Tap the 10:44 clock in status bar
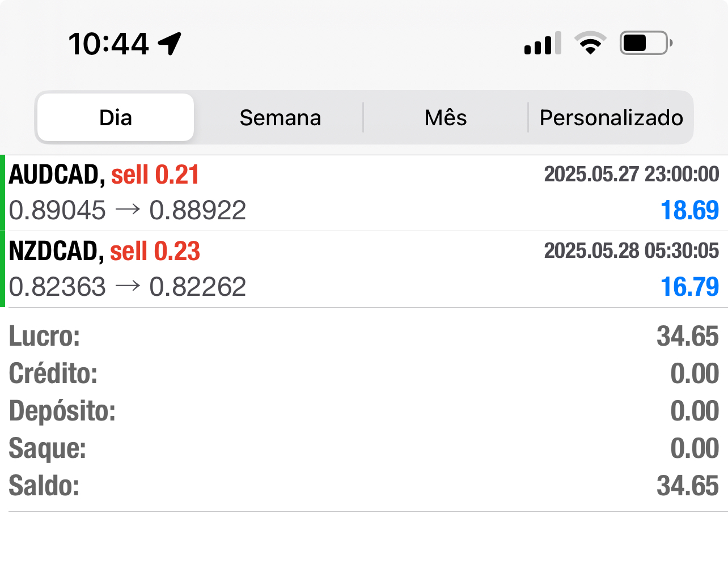The image size is (728, 582). click(108, 44)
